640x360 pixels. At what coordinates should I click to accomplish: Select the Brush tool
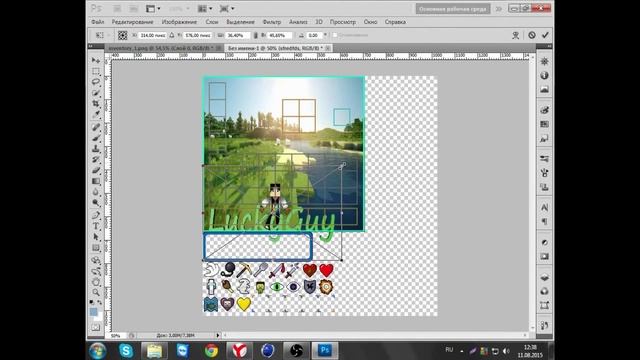pyautogui.click(x=96, y=138)
